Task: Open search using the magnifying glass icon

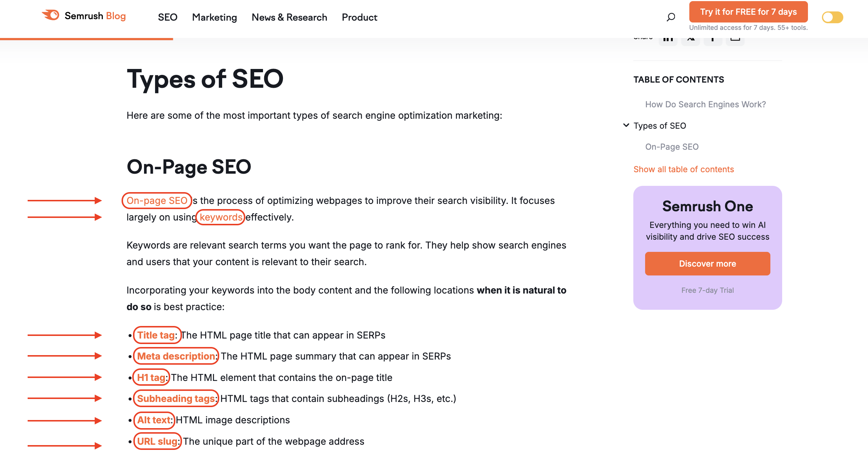Action: pyautogui.click(x=671, y=17)
